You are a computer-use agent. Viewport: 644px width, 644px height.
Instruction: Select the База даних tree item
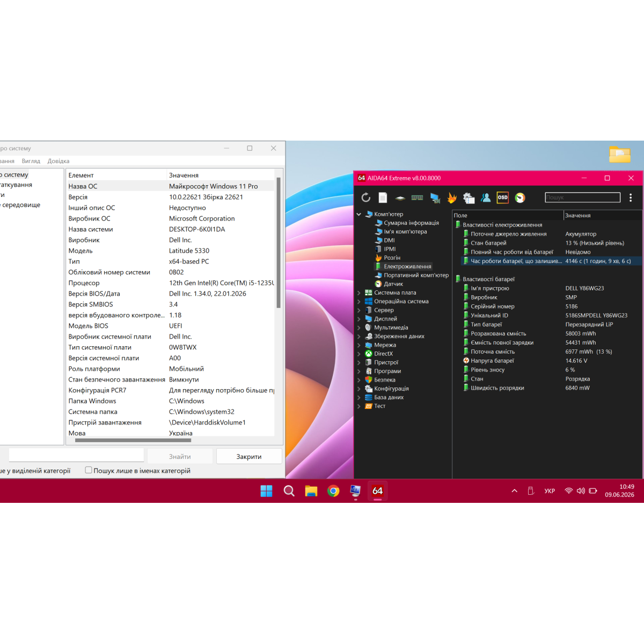[x=389, y=398]
